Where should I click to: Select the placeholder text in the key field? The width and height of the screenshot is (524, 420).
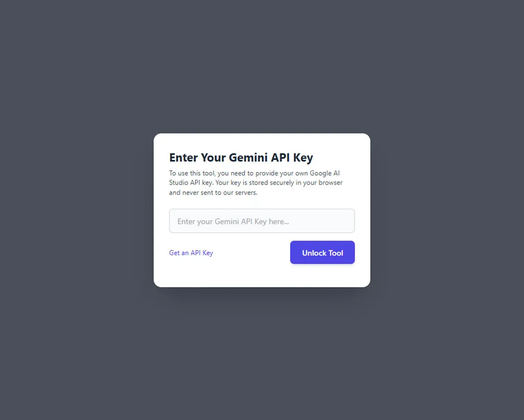(233, 221)
